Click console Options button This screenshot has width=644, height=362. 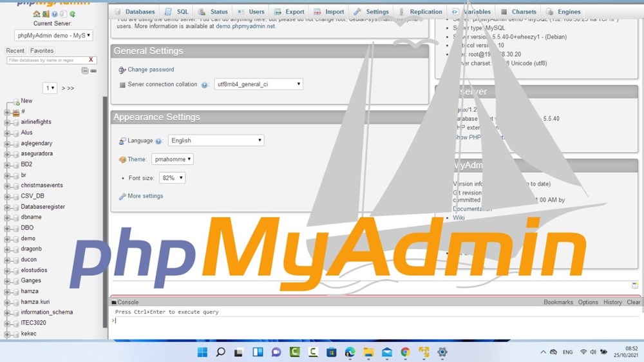588,302
